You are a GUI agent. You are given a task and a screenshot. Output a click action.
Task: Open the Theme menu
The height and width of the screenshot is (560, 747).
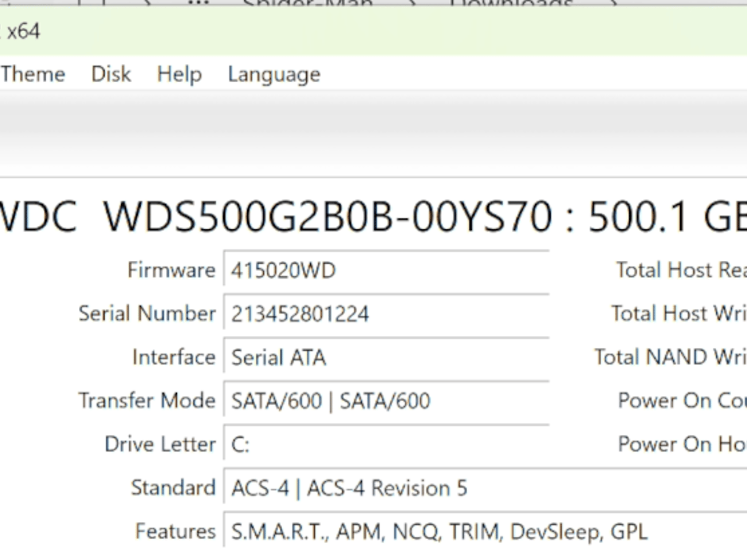[33, 74]
